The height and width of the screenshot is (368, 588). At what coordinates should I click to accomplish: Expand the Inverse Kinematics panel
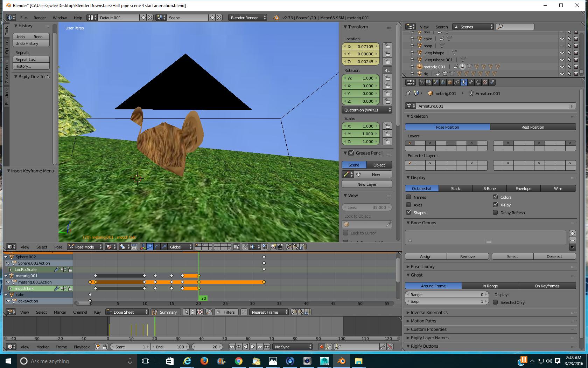pos(429,313)
